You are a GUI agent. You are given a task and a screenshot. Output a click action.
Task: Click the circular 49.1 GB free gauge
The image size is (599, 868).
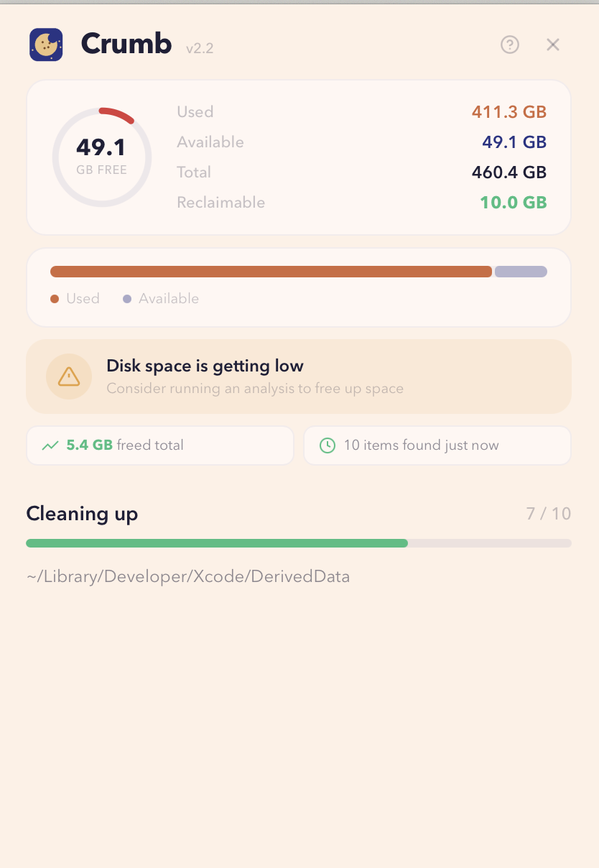coord(102,157)
